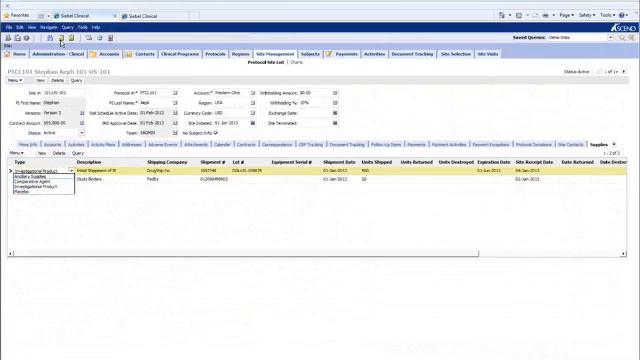Open the pick icon beside Protocol # field
The image size is (640, 360).
pos(175,93)
